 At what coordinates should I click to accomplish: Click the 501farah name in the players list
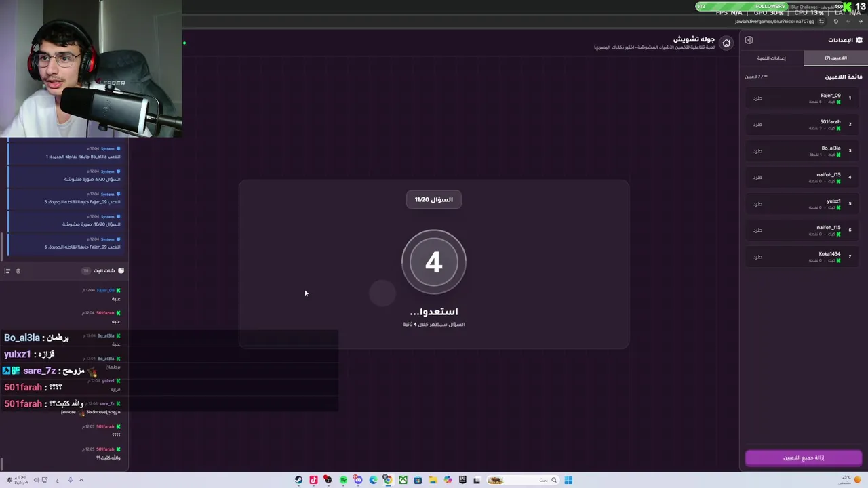pyautogui.click(x=830, y=122)
